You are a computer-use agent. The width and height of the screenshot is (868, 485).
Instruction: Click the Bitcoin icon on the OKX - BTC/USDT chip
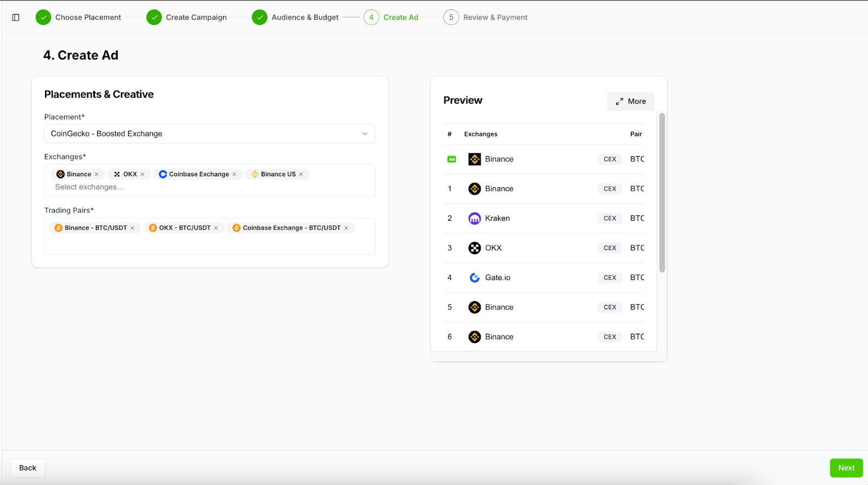153,228
